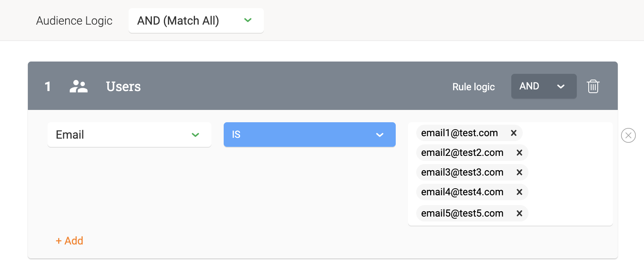The height and width of the screenshot is (274, 644).
Task: Open the Rule logic AND dropdown
Action: pos(544,86)
